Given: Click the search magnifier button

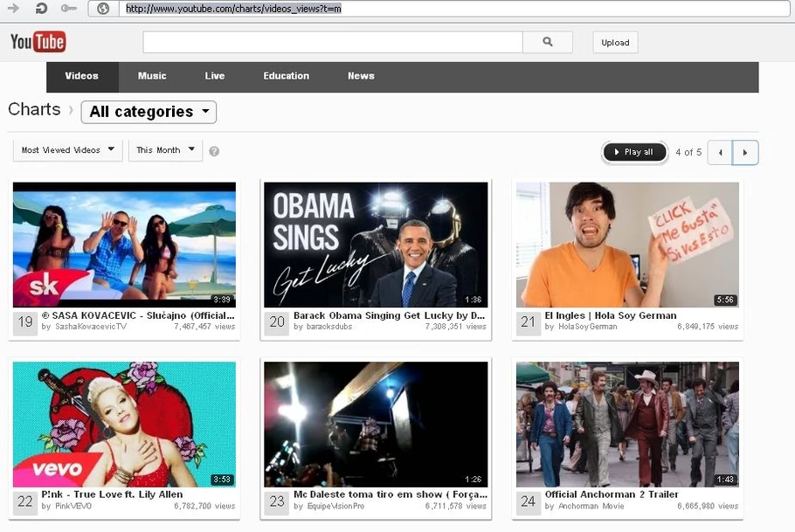Looking at the screenshot, I should [x=548, y=42].
